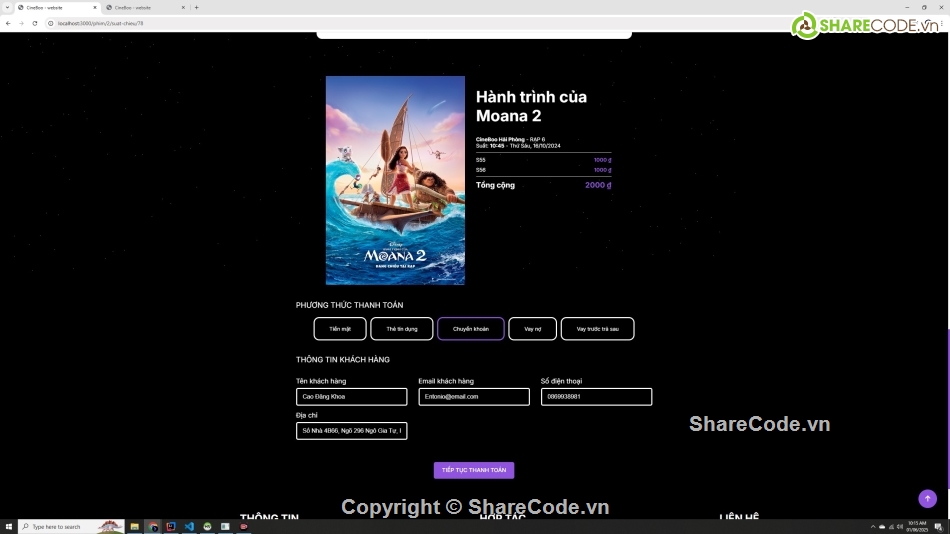Click the Tên khách hàng input field
The width and height of the screenshot is (950, 534).
pos(351,396)
